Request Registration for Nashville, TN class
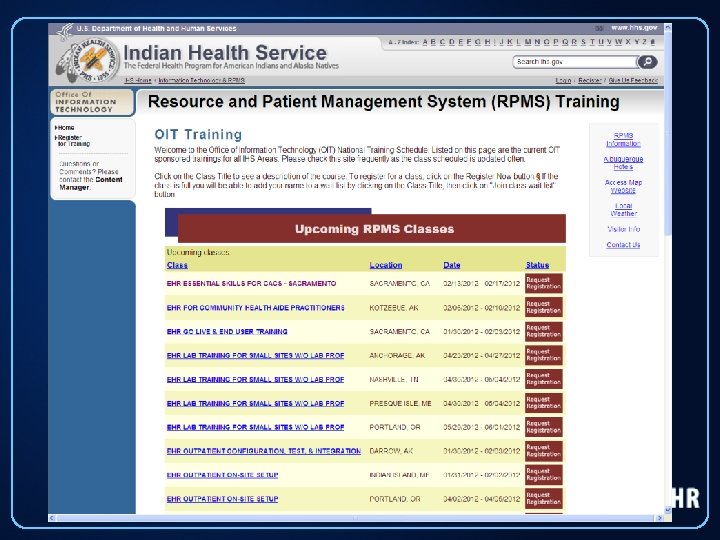720x540 pixels. coord(544,379)
